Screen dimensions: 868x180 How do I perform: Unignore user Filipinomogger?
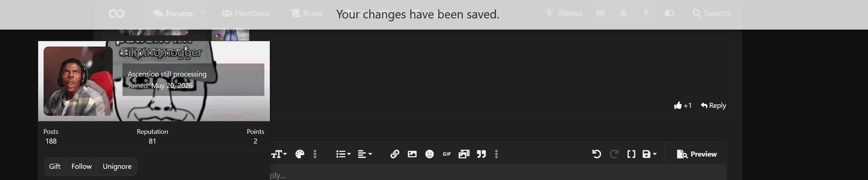(x=117, y=166)
